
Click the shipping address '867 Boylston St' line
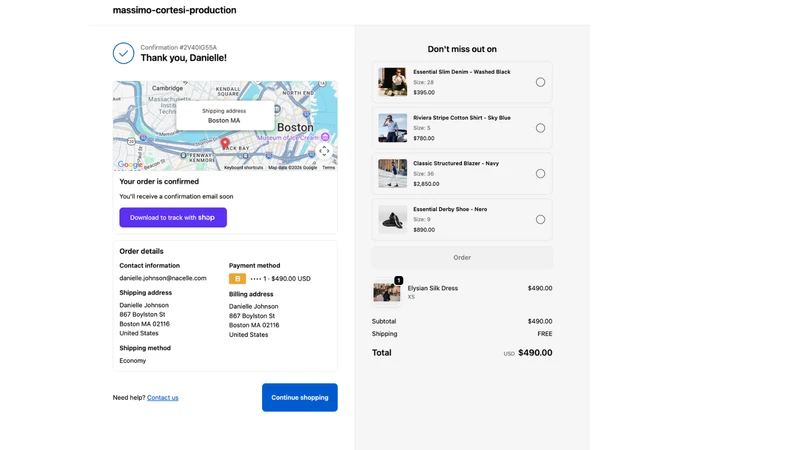142,314
